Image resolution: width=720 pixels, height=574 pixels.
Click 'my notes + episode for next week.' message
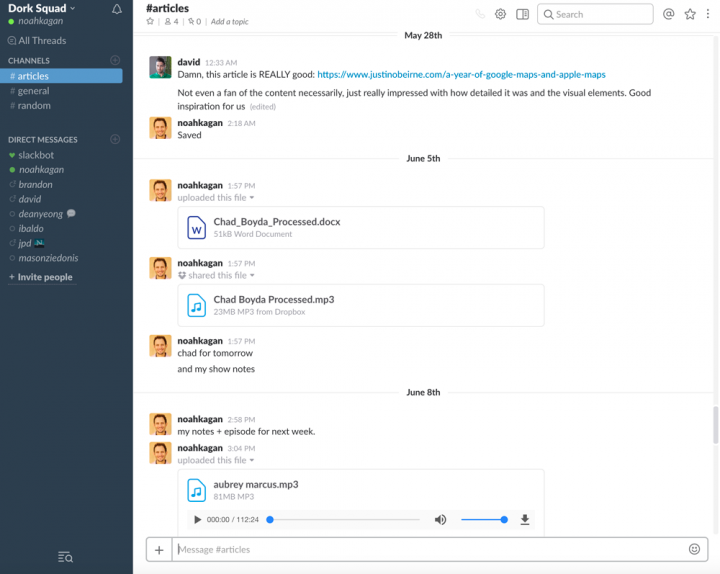click(x=246, y=432)
